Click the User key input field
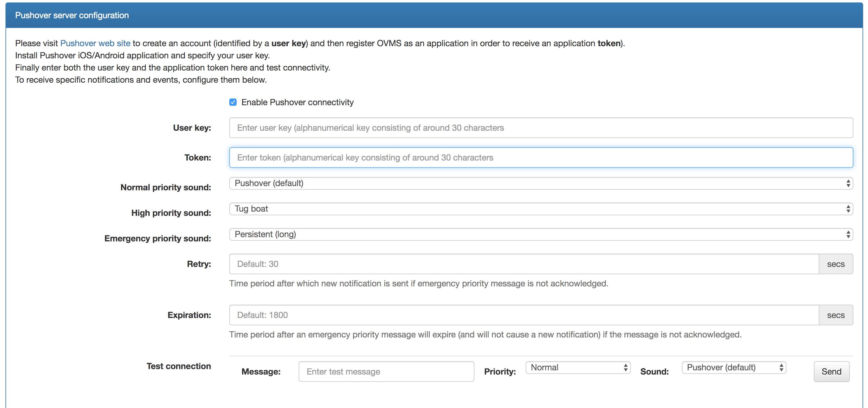The height and width of the screenshot is (408, 868). point(540,128)
